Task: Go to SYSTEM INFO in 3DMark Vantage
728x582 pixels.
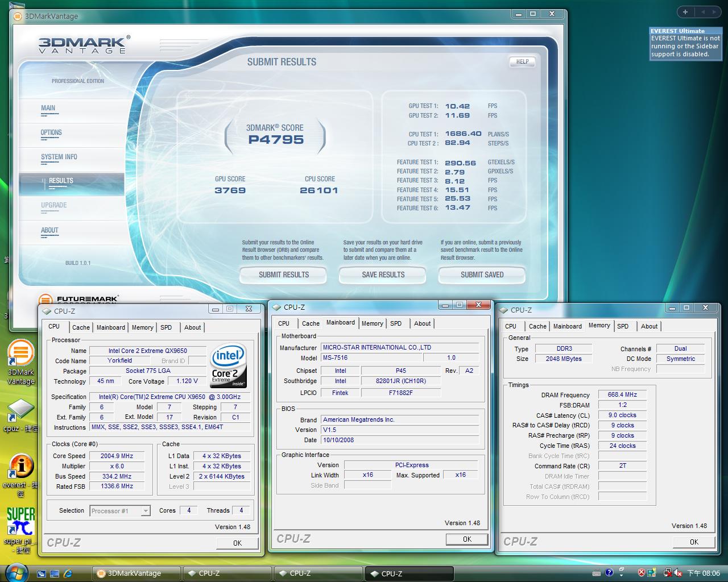Action: (59, 157)
